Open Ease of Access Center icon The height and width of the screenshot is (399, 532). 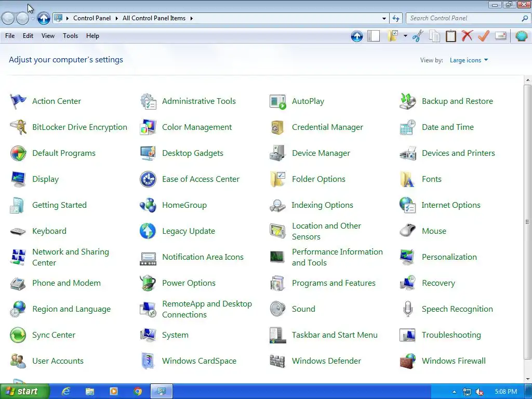[148, 179]
